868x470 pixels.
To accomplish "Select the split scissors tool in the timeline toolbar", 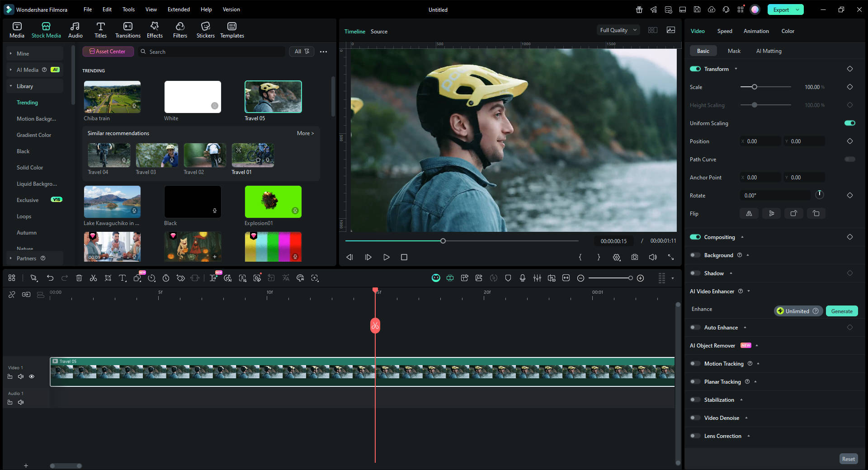I will click(x=93, y=278).
